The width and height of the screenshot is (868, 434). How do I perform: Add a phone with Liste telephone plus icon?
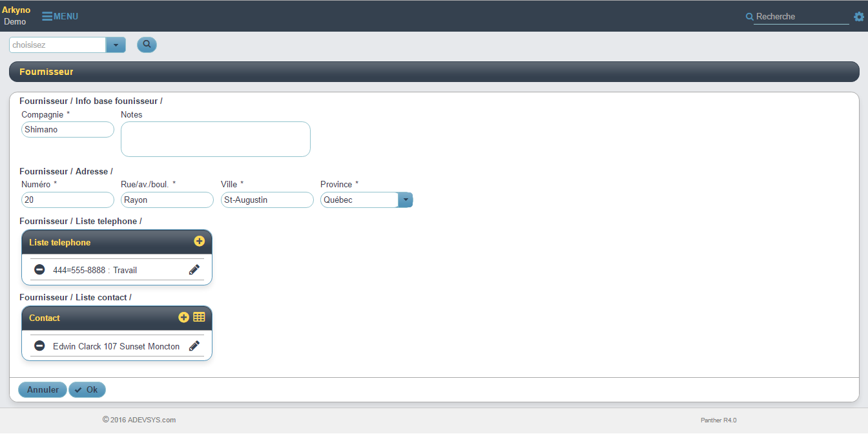[199, 241]
